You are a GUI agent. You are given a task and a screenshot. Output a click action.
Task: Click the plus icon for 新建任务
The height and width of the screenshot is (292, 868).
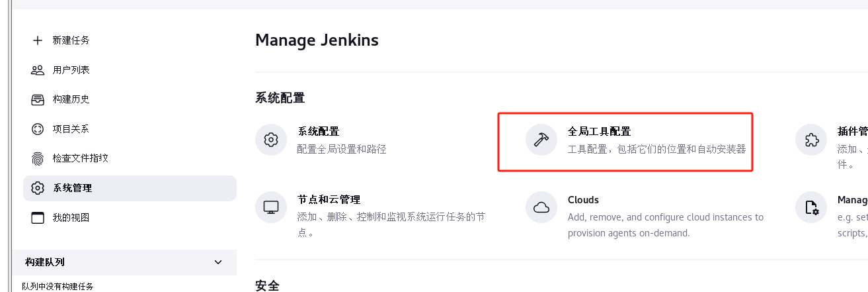[x=38, y=40]
